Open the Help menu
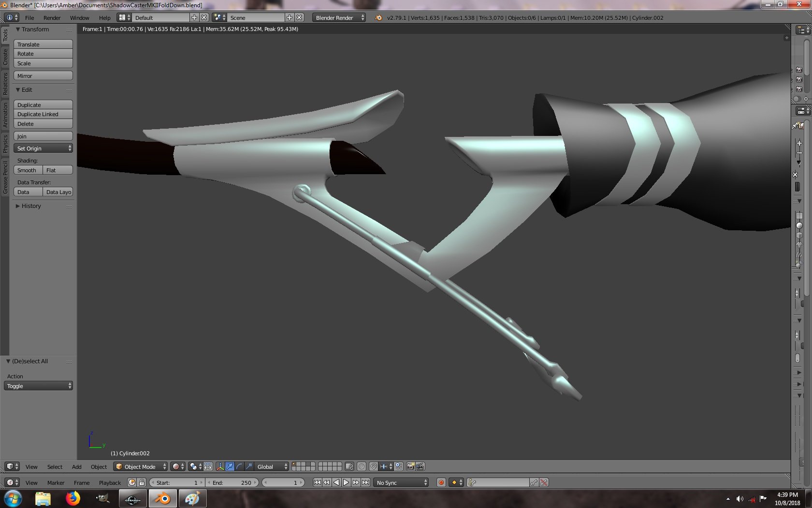 point(104,18)
